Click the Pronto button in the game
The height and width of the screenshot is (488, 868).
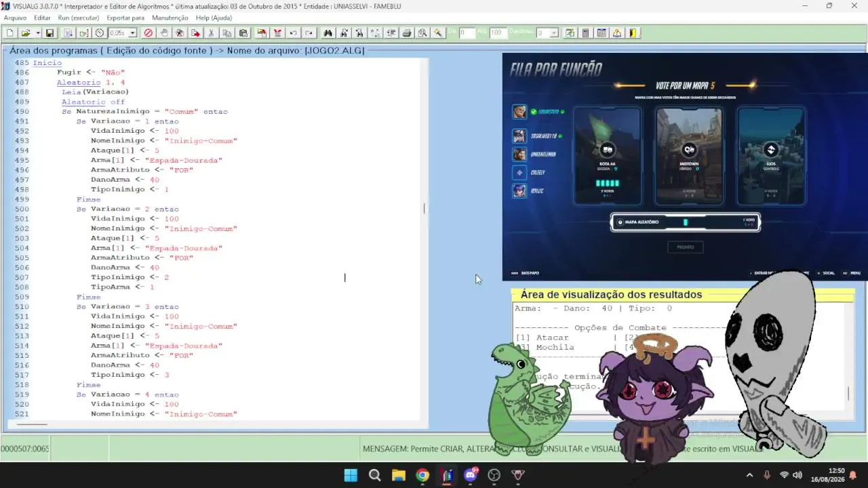click(x=685, y=247)
